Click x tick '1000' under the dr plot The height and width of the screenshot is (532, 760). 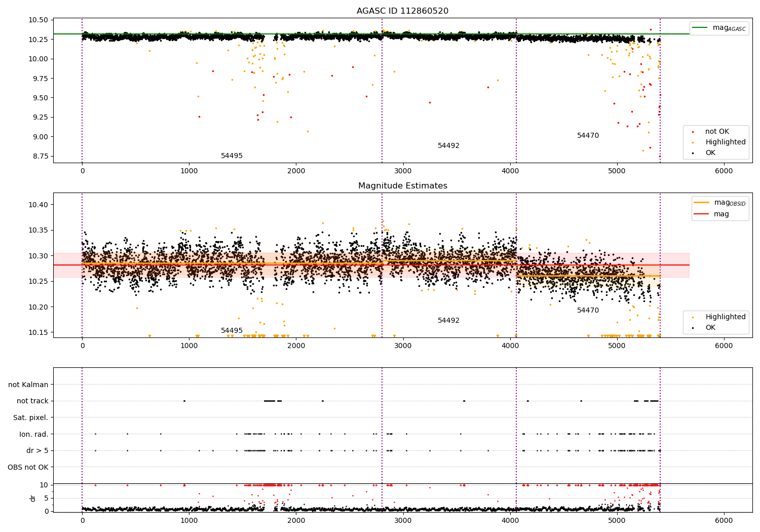pos(189,521)
